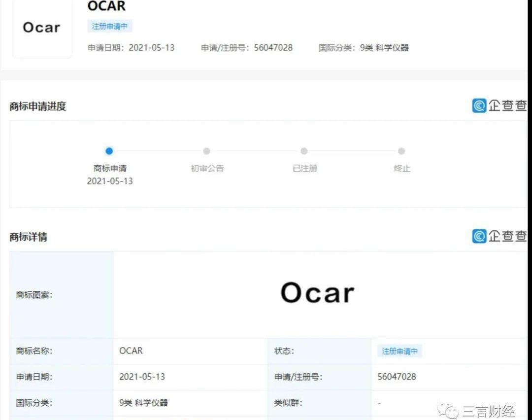The image size is (532, 420).
Task: Select the 初审公告 progress step dot
Action: click(206, 151)
